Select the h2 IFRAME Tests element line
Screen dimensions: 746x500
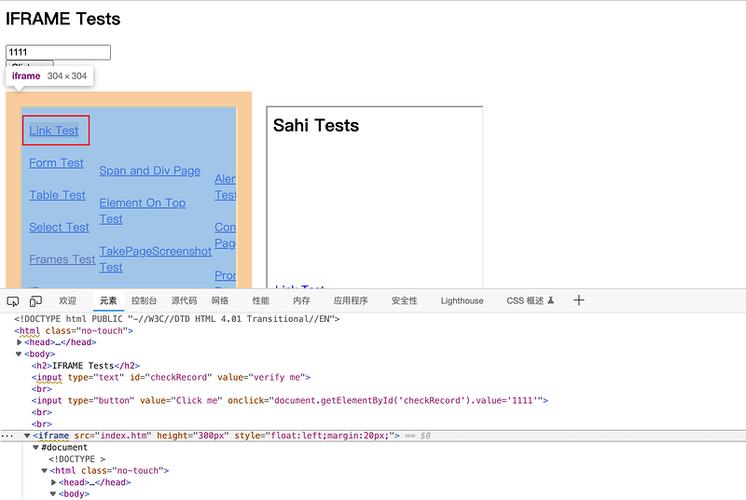click(x=86, y=365)
